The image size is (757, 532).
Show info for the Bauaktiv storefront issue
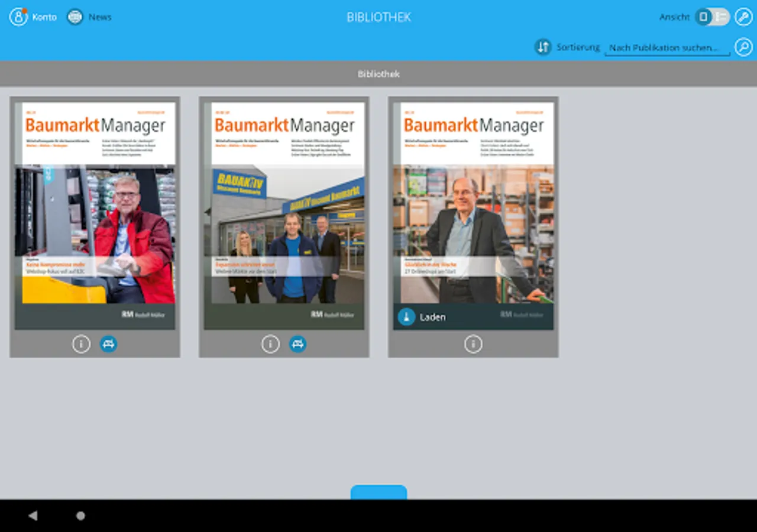coord(270,344)
